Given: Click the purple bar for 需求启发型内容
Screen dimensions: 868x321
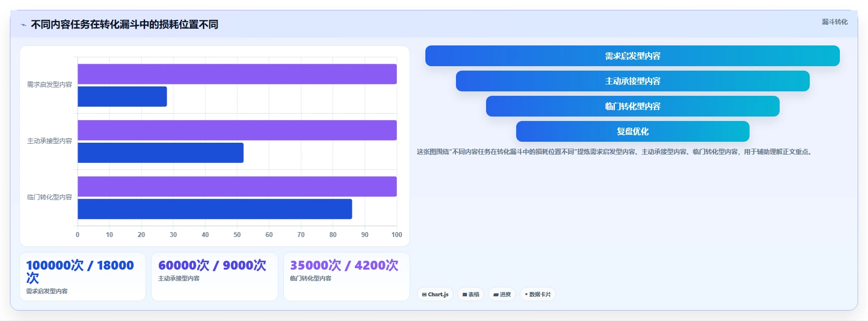Looking at the screenshot, I should [237, 74].
